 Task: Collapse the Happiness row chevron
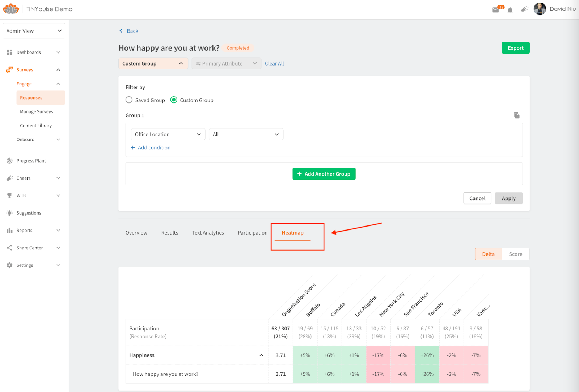(261, 355)
